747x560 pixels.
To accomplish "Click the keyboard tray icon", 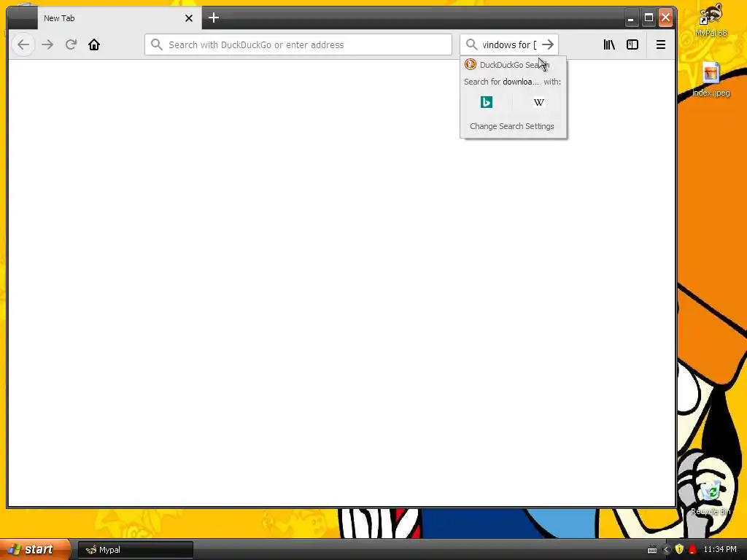I will click(652, 550).
